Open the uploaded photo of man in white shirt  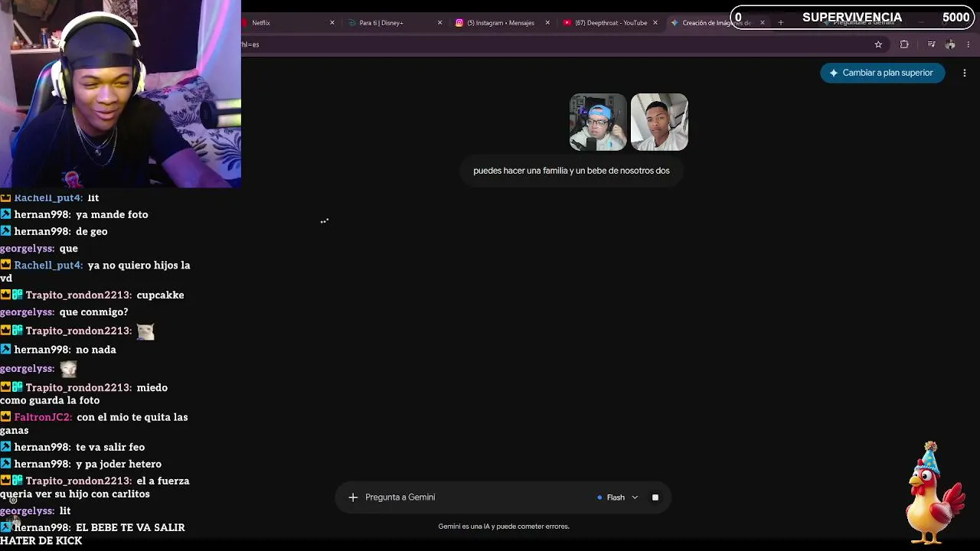pyautogui.click(x=659, y=122)
